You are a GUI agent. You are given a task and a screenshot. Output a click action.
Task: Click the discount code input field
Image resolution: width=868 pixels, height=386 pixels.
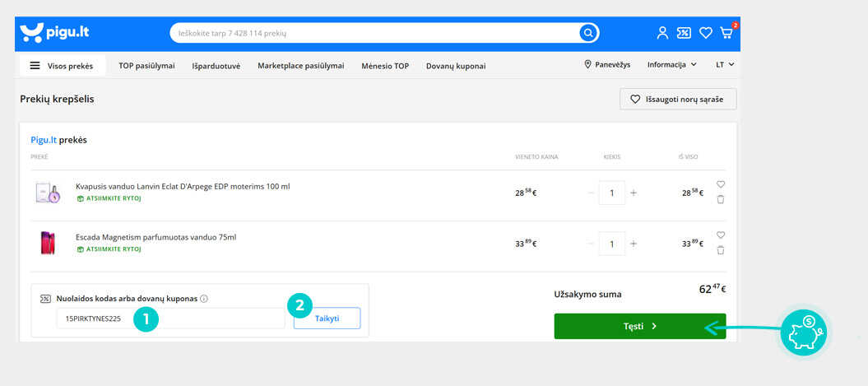coord(170,319)
